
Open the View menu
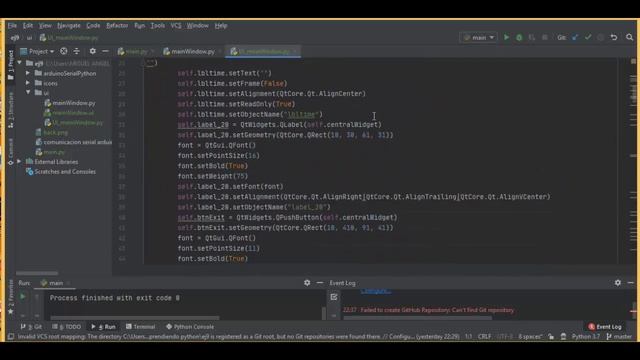45,25
